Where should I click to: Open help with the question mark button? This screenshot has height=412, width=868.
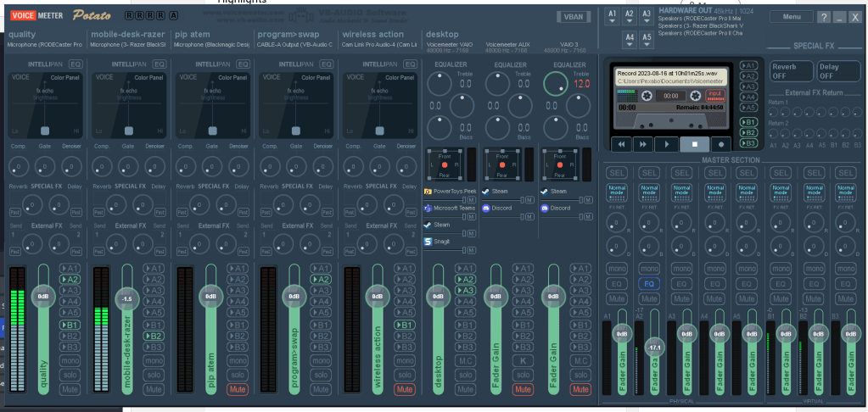pyautogui.click(x=824, y=17)
